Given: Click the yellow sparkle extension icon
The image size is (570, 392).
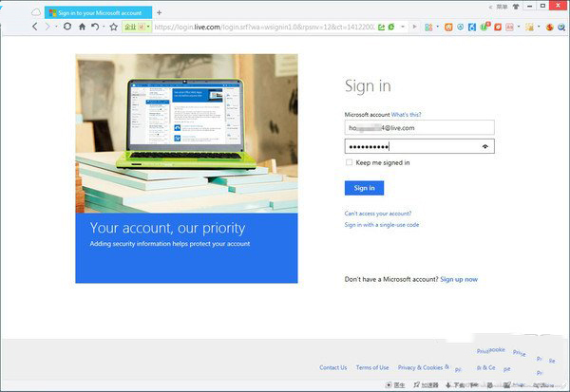Looking at the screenshot, I should point(530,27).
